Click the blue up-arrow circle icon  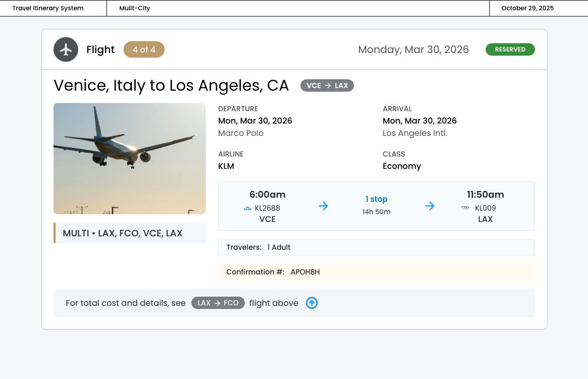[312, 303]
